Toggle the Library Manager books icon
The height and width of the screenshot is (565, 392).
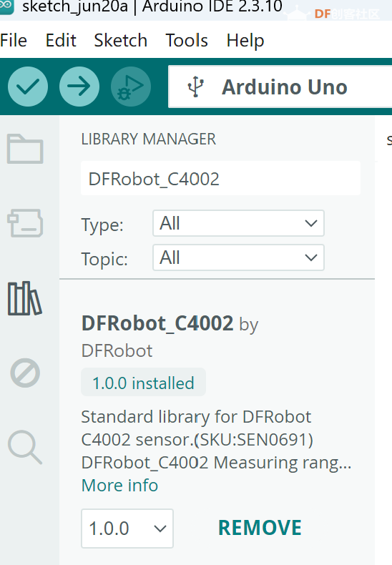point(24,298)
